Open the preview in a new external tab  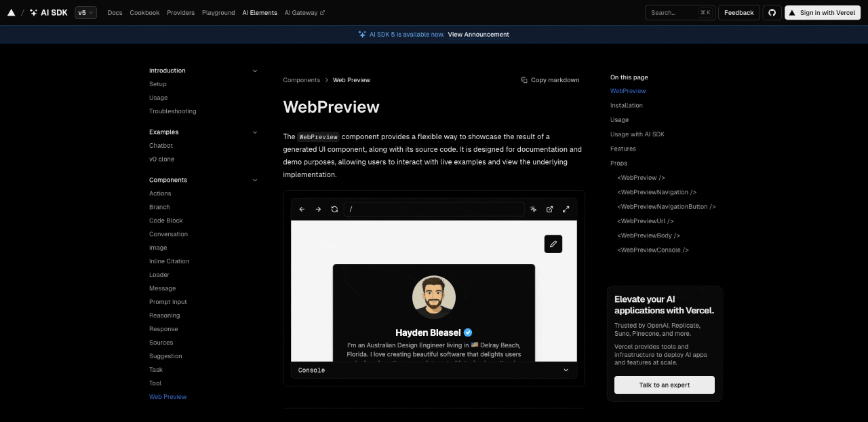click(550, 209)
